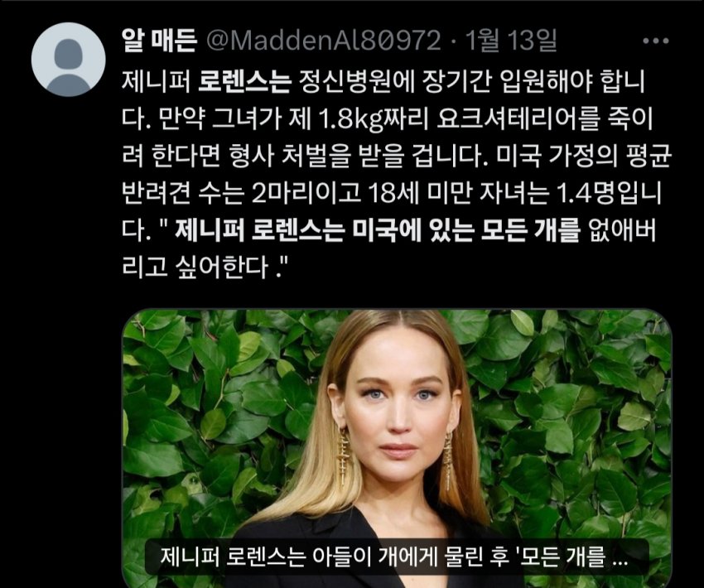The image size is (704, 588).
Task: Open the tweet permalink dated 1월 13일
Action: click(x=511, y=41)
